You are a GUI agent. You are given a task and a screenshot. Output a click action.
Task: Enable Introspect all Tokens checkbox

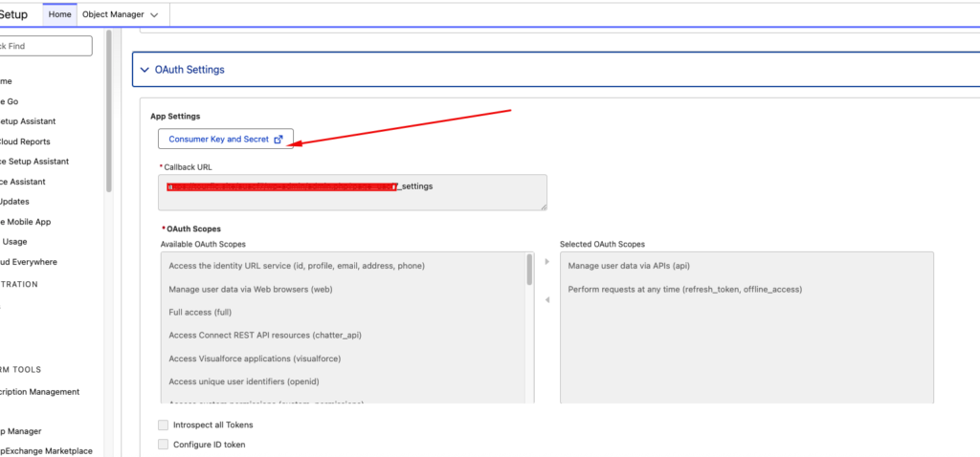click(163, 424)
